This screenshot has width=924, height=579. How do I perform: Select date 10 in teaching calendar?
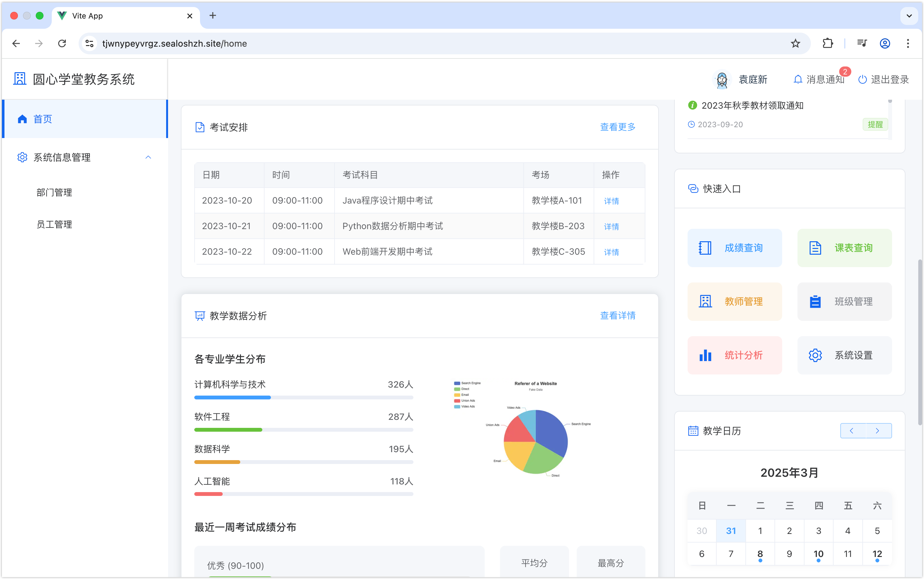tap(818, 554)
